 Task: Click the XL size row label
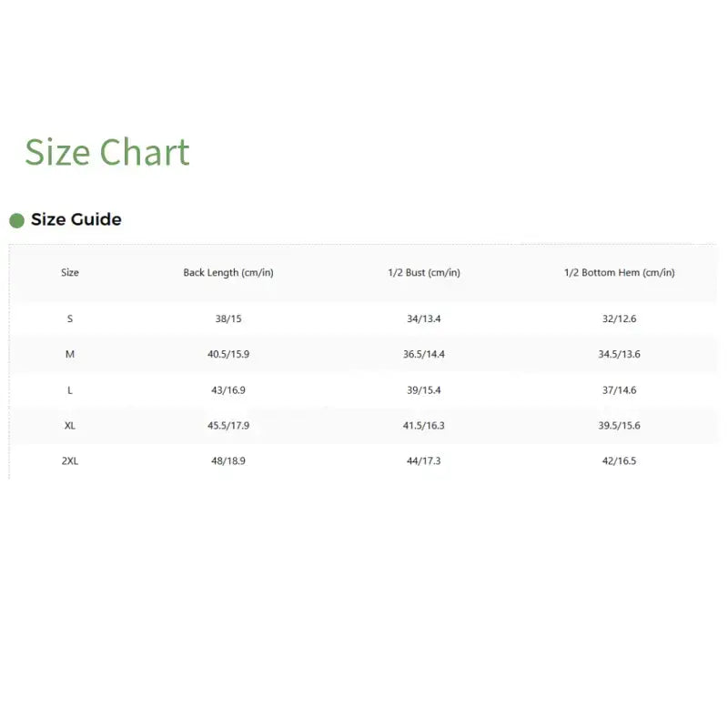click(x=70, y=425)
